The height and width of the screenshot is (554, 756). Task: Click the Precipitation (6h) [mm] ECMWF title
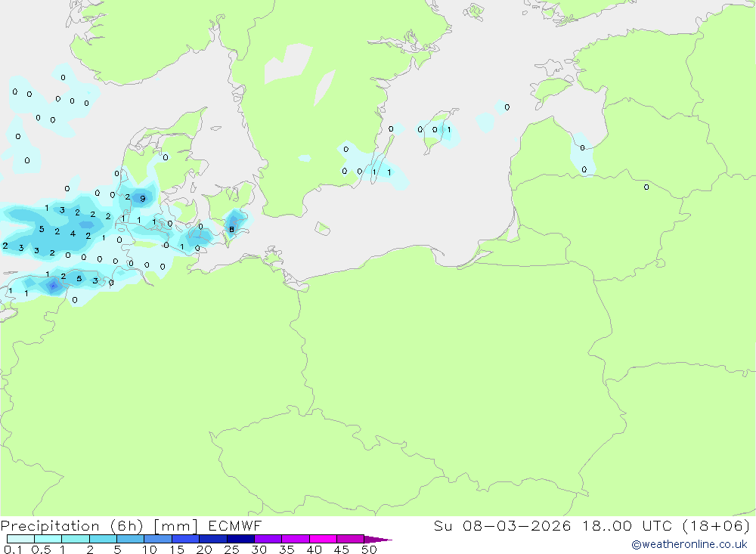[x=131, y=526]
